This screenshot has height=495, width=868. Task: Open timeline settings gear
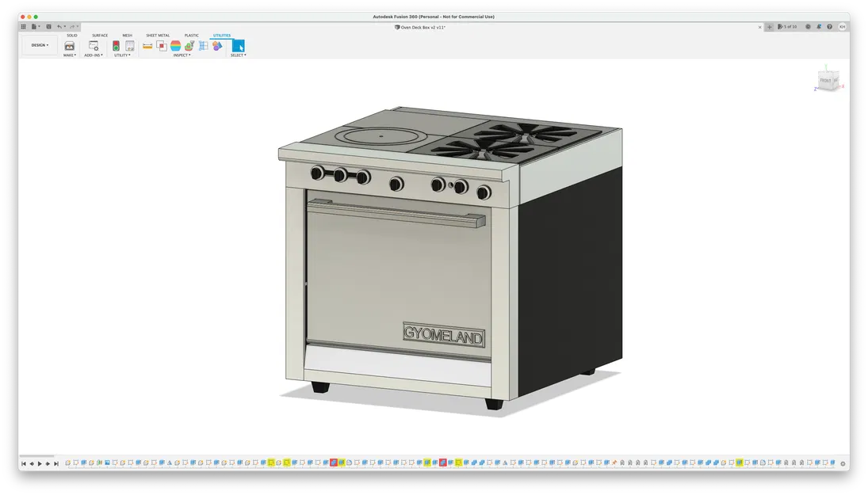pos(843,463)
